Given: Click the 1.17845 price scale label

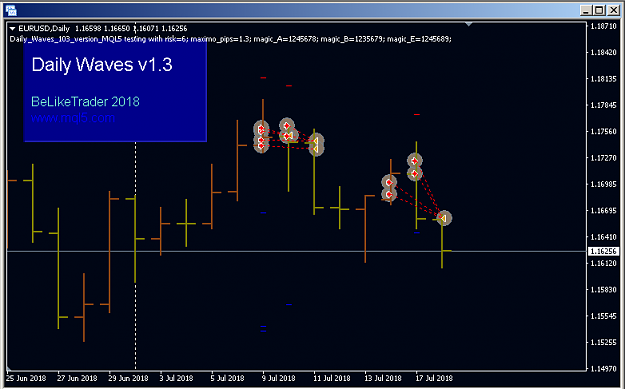Looking at the screenshot, I should [x=603, y=105].
